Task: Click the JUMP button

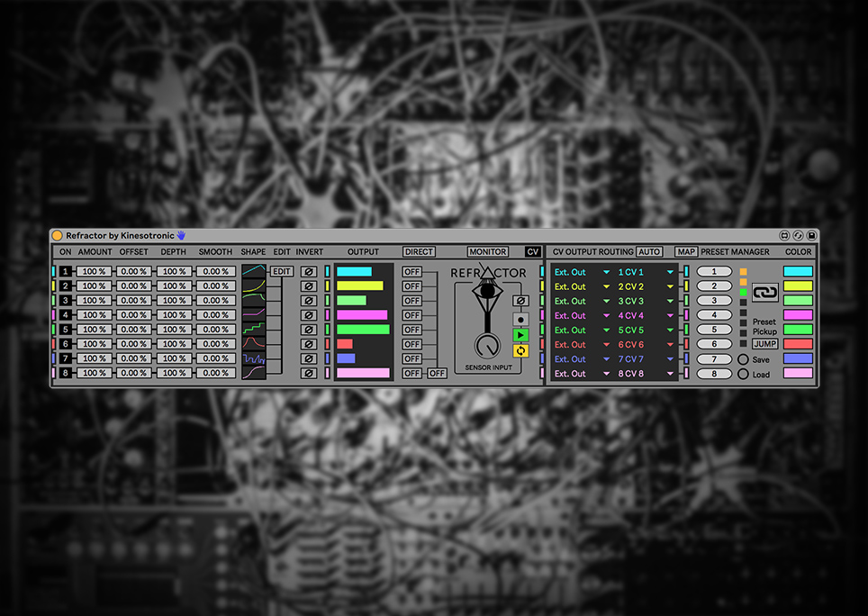Action: pyautogui.click(x=764, y=344)
